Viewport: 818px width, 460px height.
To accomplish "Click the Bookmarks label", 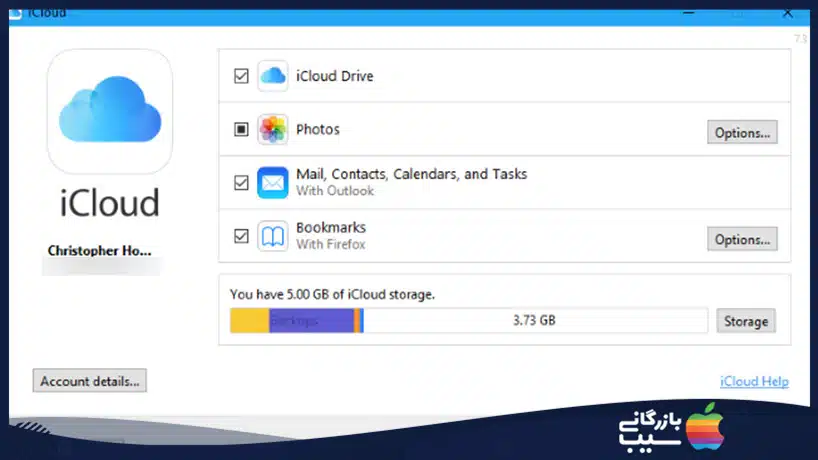I will 331,227.
